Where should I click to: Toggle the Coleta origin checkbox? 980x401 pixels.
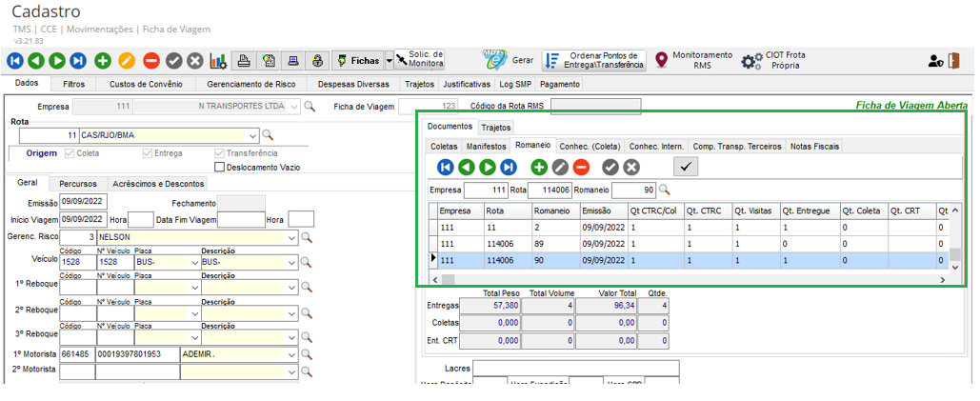pos(69,152)
